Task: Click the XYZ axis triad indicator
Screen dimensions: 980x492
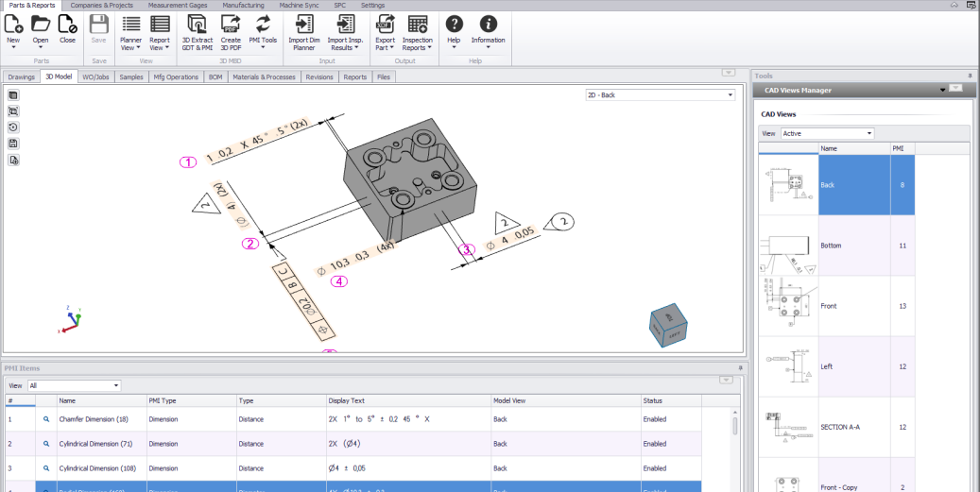Action: click(71, 320)
